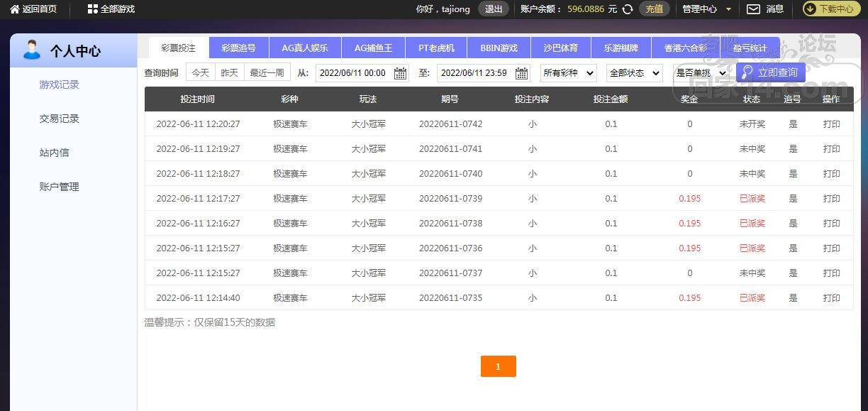868x411 pixels.
Task: Switch to the 彩票追号 tab
Action: tap(238, 48)
